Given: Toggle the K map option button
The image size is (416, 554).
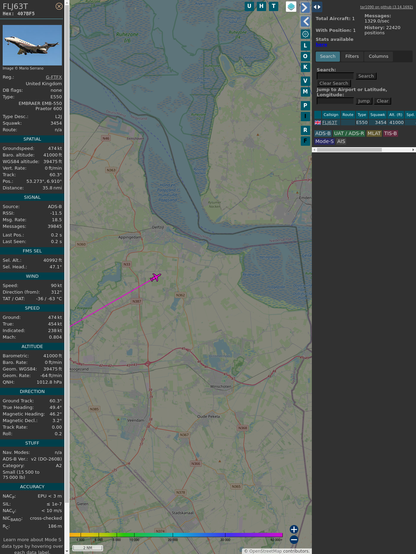Looking at the screenshot, I should click(x=305, y=67).
